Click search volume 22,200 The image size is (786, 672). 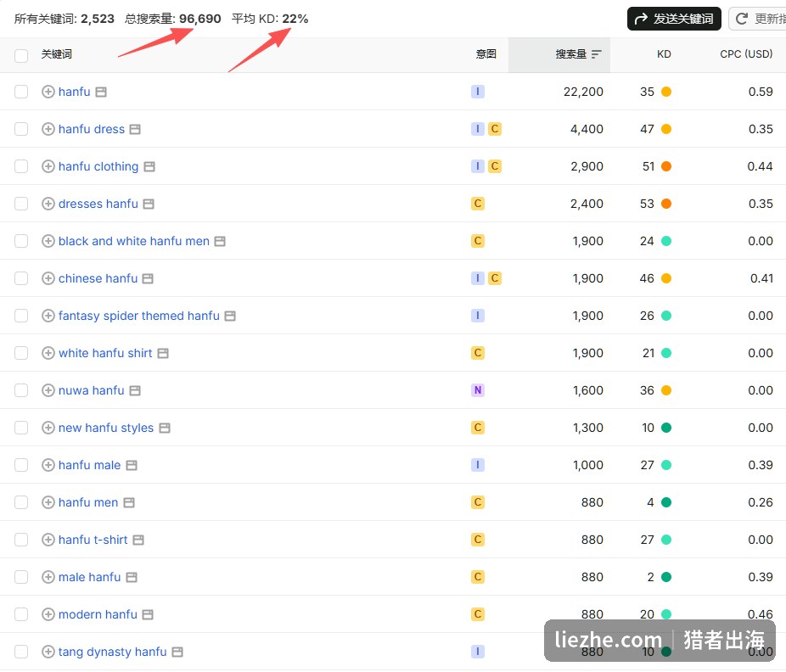[x=583, y=92]
